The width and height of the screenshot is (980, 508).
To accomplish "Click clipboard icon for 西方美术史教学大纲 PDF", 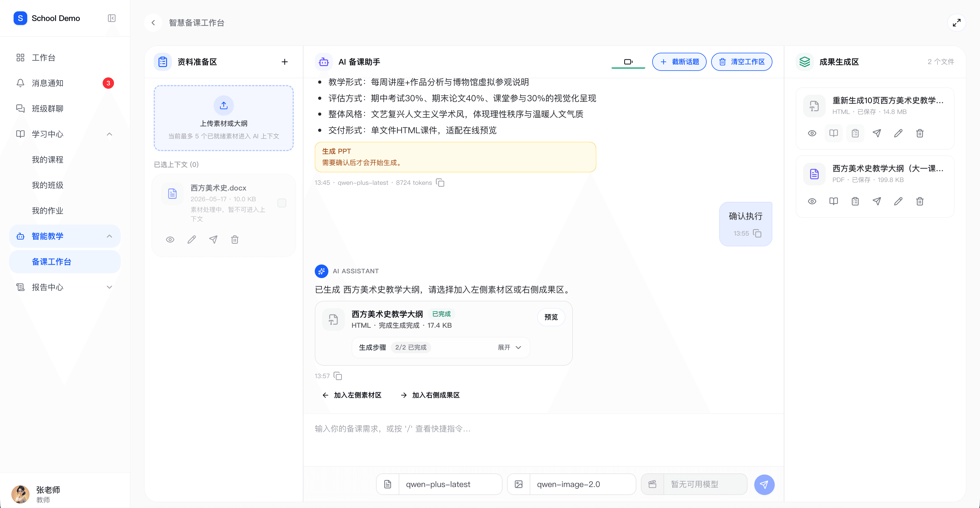I will pos(855,201).
